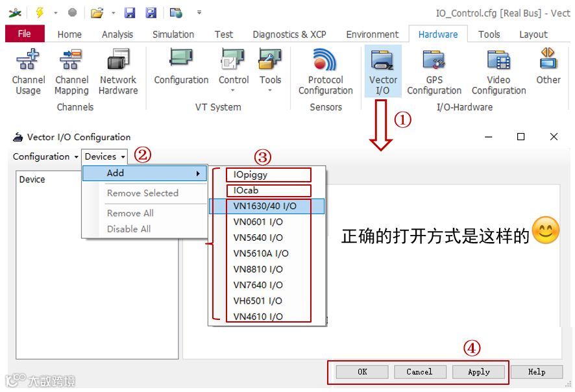The image size is (575, 392).
Task: Click the Vector I/O ribbon icon
Action: coord(383,71)
